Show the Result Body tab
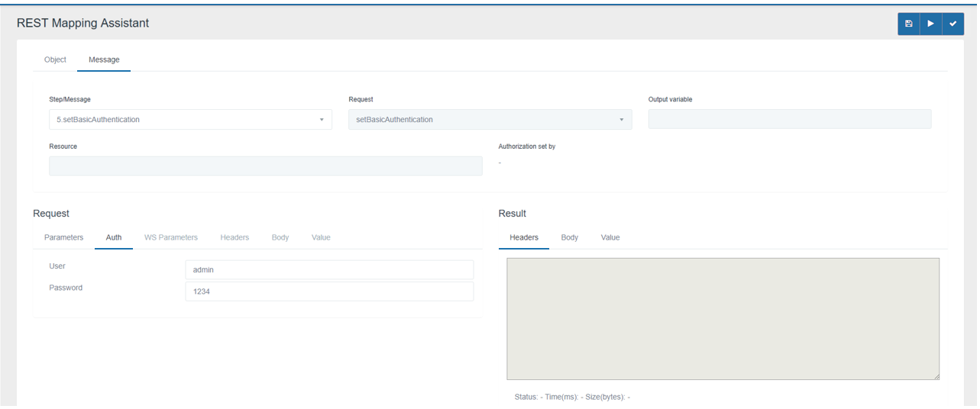 tap(570, 237)
